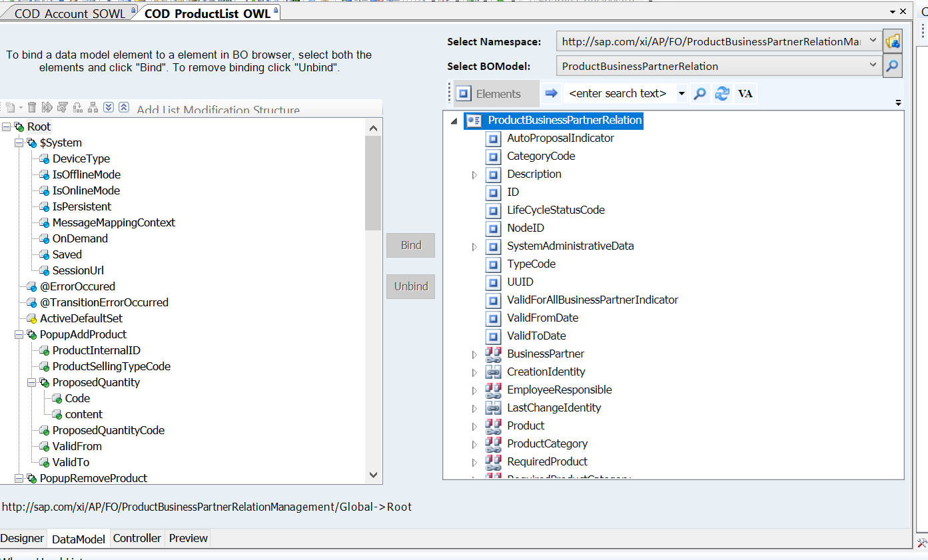
Task: Select the COD ProductList OWL document tab
Action: pos(207,13)
